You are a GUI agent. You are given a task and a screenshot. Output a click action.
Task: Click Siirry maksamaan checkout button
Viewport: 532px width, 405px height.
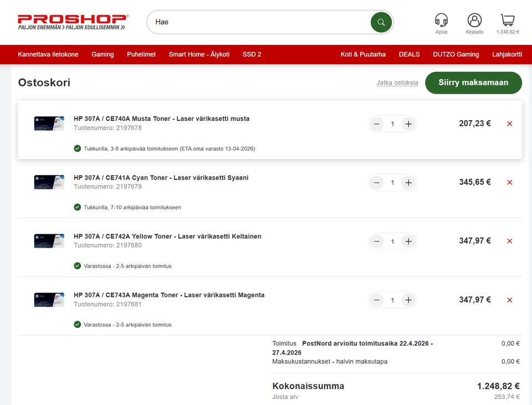(x=473, y=83)
